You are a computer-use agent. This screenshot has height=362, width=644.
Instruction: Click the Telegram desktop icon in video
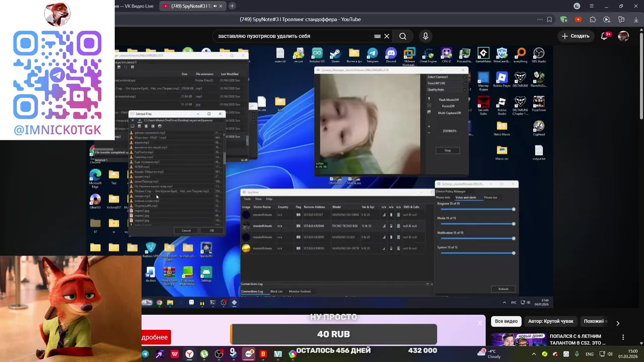coord(372,55)
